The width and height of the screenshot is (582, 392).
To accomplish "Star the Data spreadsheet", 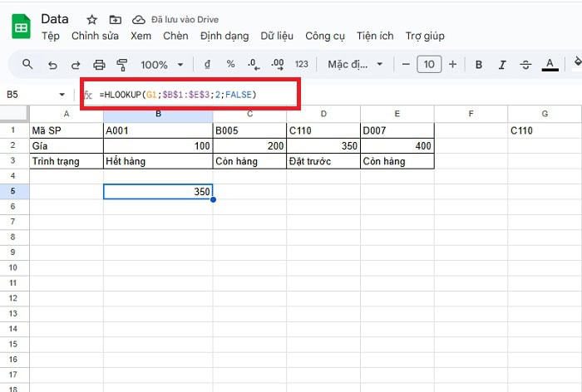I will pyautogui.click(x=92, y=18).
